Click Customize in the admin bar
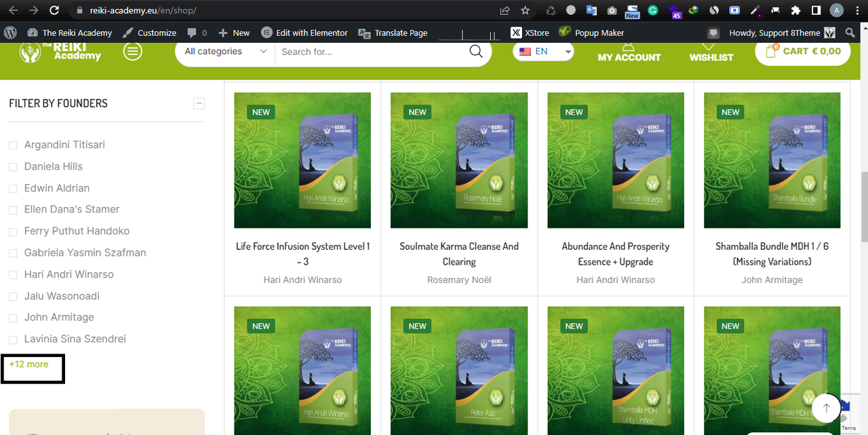Image resolution: width=868 pixels, height=435 pixels. point(149,33)
